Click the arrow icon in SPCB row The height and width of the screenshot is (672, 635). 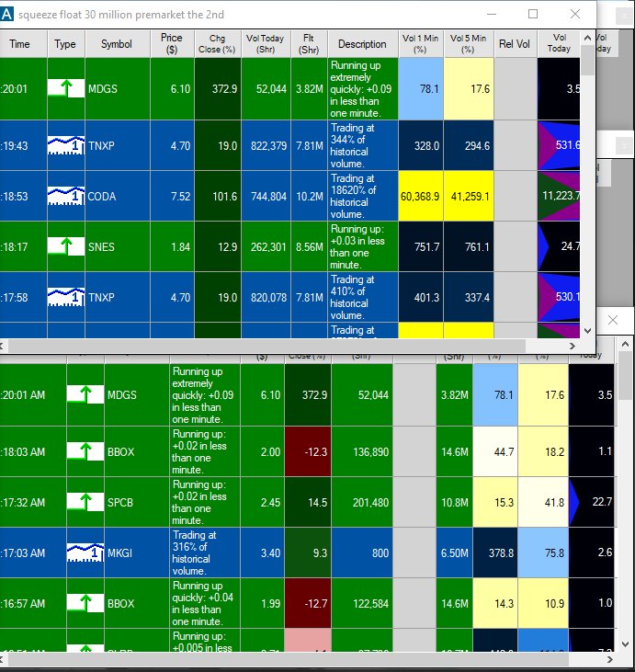point(85,502)
